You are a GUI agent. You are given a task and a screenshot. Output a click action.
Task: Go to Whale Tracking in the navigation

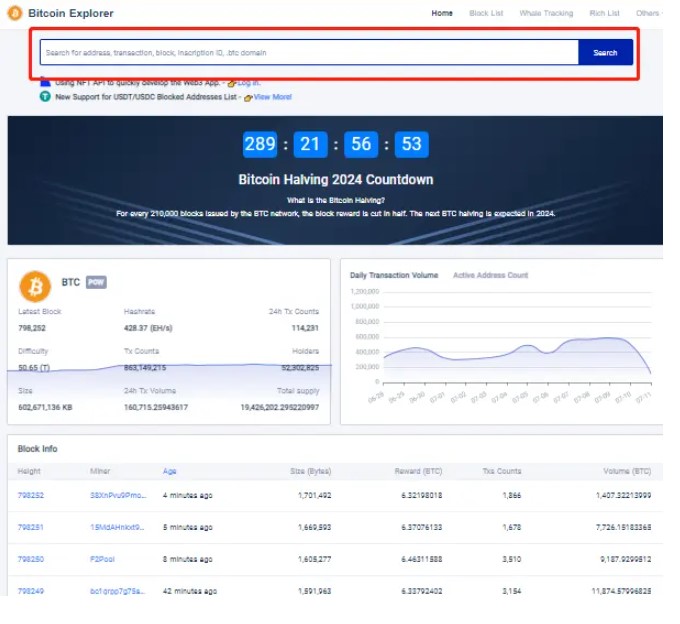[x=546, y=13]
